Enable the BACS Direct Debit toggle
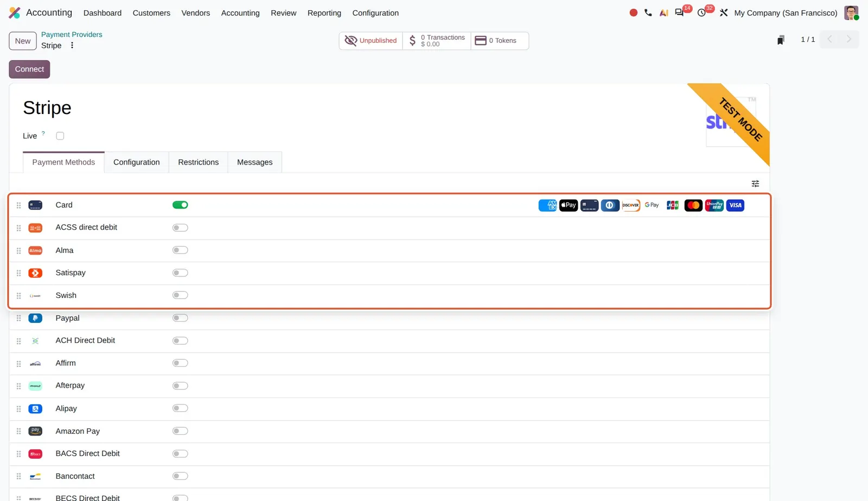This screenshot has height=501, width=868. (x=180, y=454)
